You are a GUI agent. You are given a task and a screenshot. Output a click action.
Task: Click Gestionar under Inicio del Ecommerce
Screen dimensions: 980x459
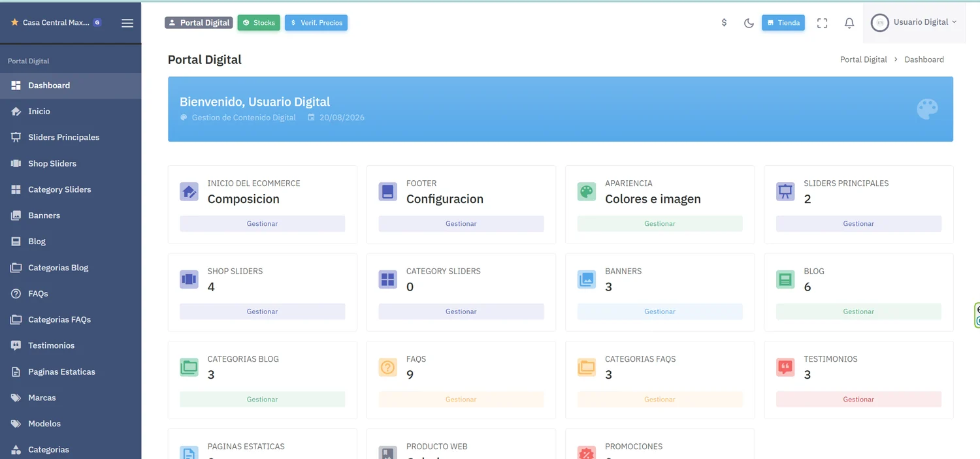[x=263, y=224]
